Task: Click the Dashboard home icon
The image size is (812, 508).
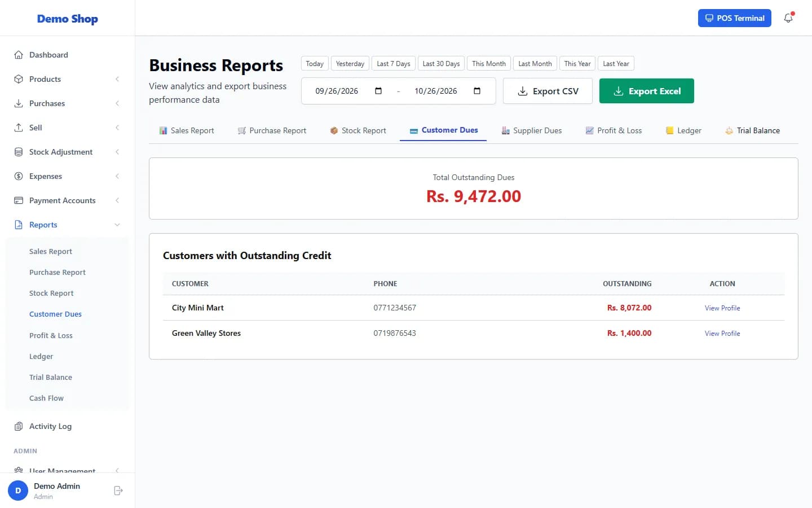Action: 19,55
